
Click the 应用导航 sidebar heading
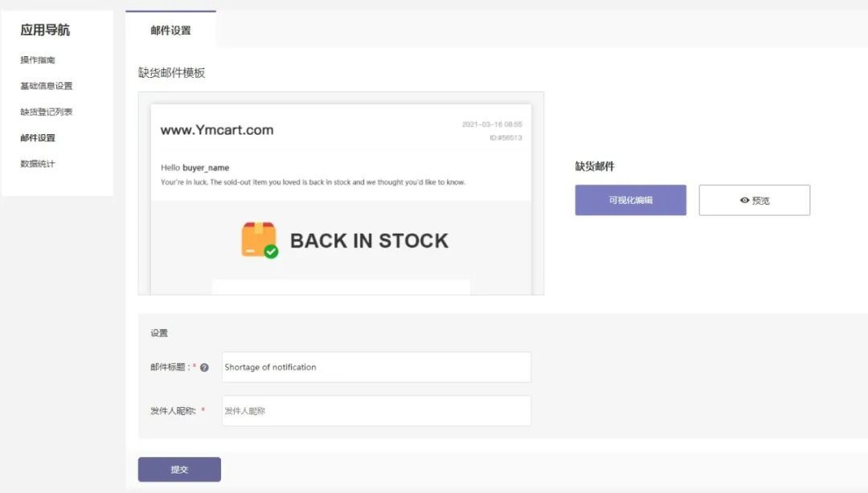click(x=45, y=31)
